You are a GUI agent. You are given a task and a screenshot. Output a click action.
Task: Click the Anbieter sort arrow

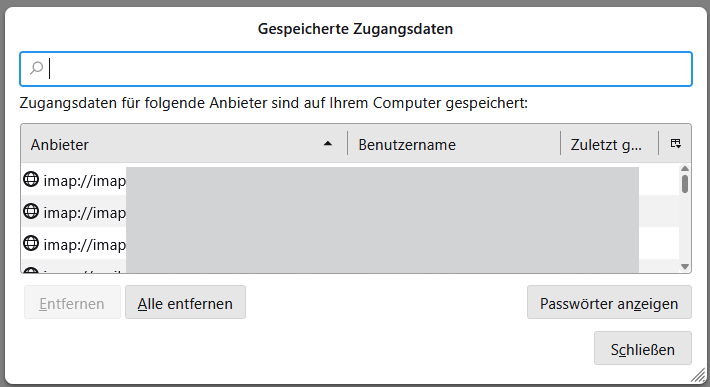[328, 144]
